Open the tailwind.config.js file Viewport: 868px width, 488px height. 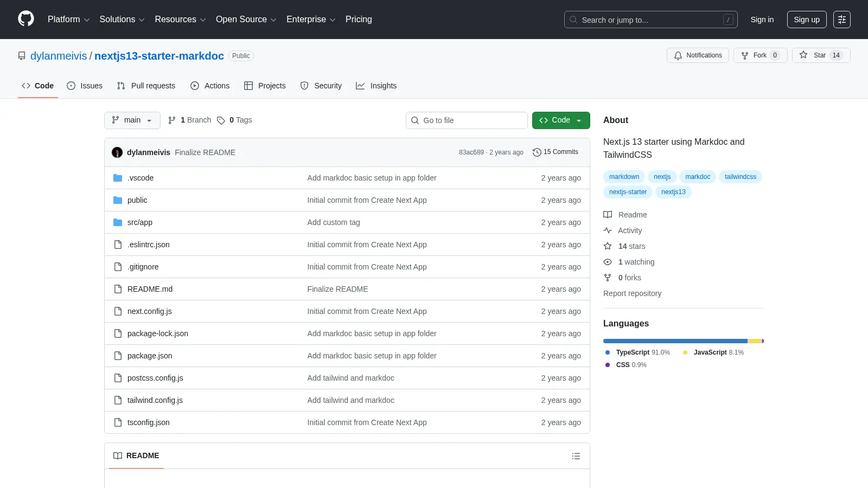click(155, 400)
